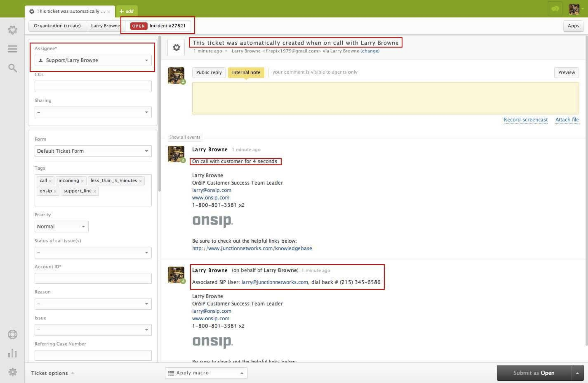
Task: Click into the yellow internal note text area
Action: coord(385,98)
